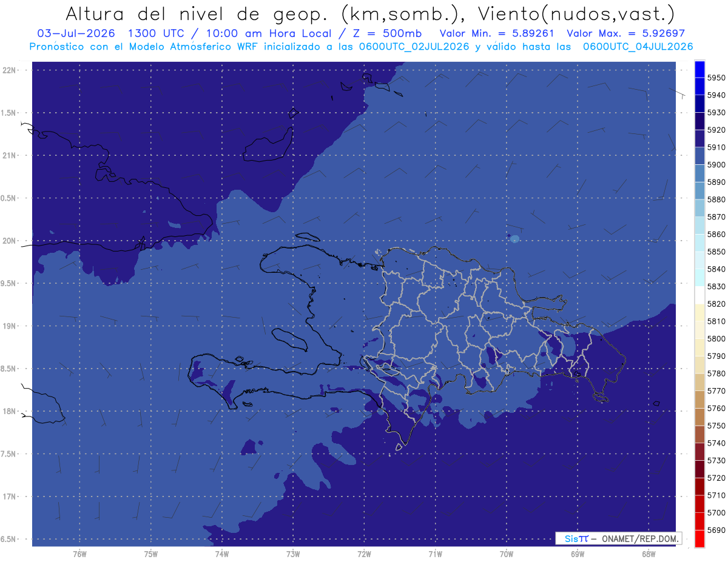Click the '20N' latitude label
This screenshot has height=562, width=728.
click(x=8, y=241)
